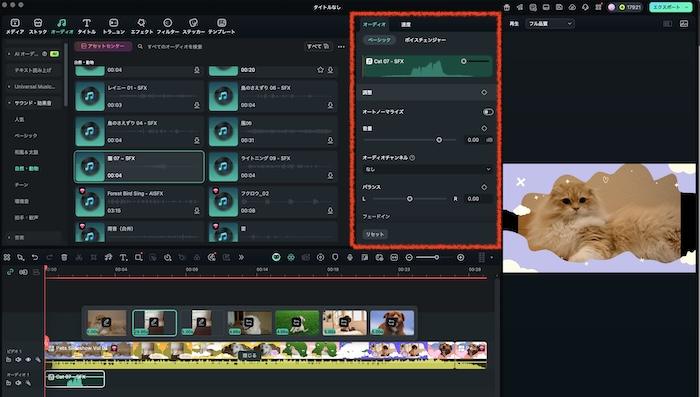Delete selected clip with the trash icon

click(x=64, y=257)
